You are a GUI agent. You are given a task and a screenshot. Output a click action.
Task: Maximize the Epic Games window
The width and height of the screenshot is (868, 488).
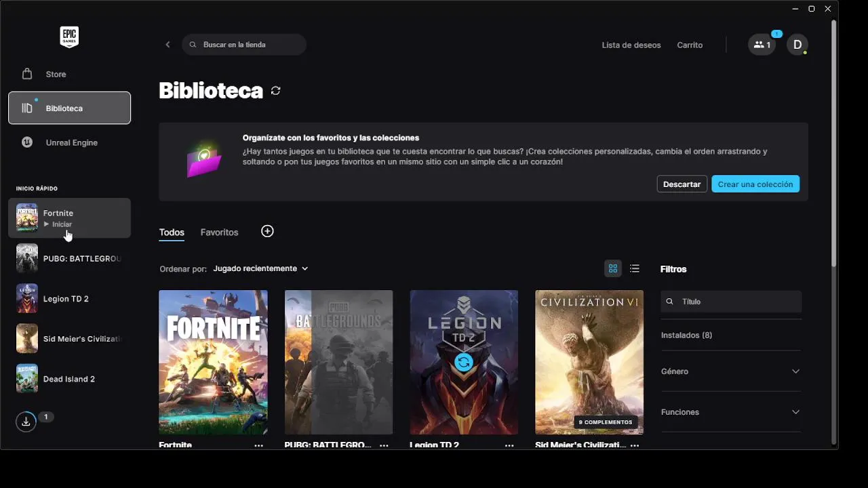(x=812, y=9)
